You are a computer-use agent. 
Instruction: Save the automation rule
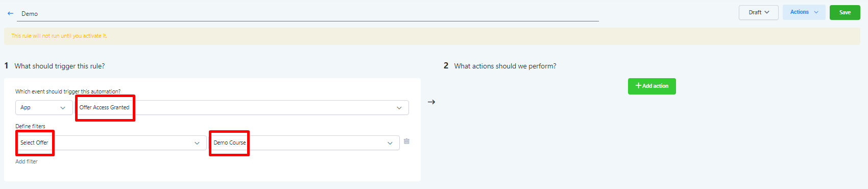click(845, 12)
